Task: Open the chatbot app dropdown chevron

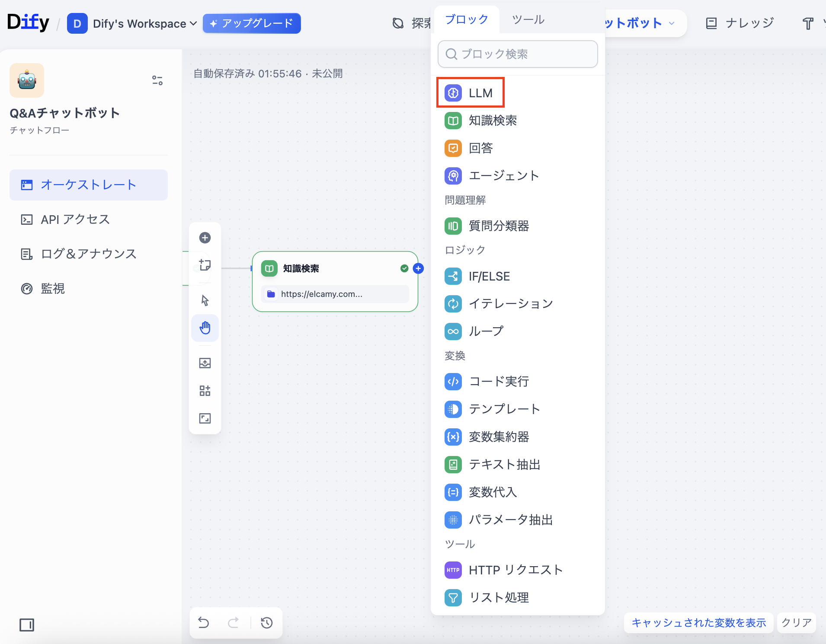Action: point(672,23)
